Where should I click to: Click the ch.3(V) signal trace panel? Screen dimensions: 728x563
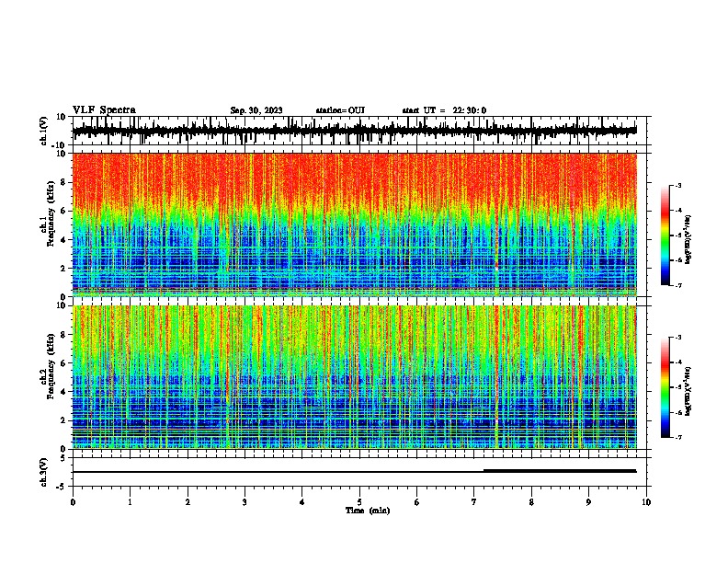click(x=361, y=472)
